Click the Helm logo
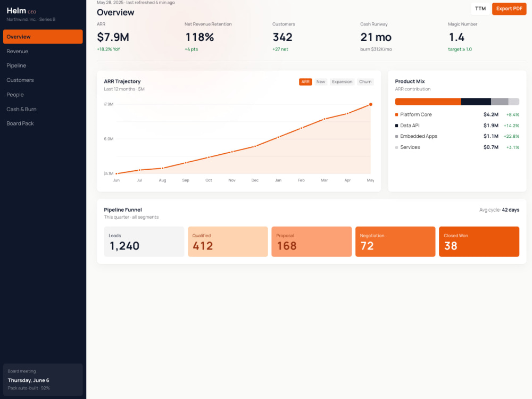Viewport: 532px width, 399px height. point(16,11)
